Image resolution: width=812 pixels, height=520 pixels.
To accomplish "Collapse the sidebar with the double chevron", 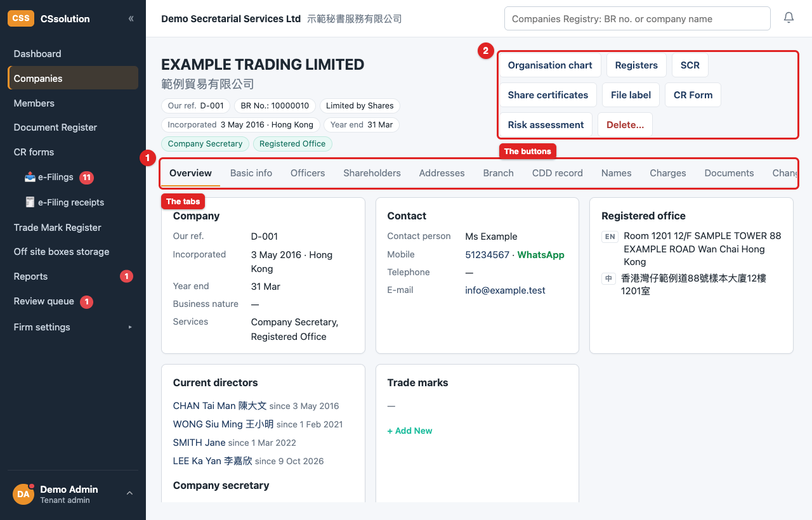I will tap(131, 18).
